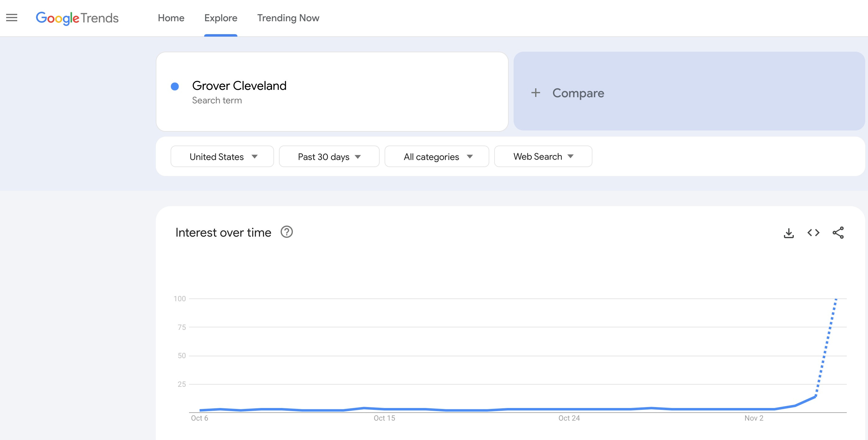The width and height of the screenshot is (868, 440).
Task: Open the Trending Now tab
Action: click(289, 18)
